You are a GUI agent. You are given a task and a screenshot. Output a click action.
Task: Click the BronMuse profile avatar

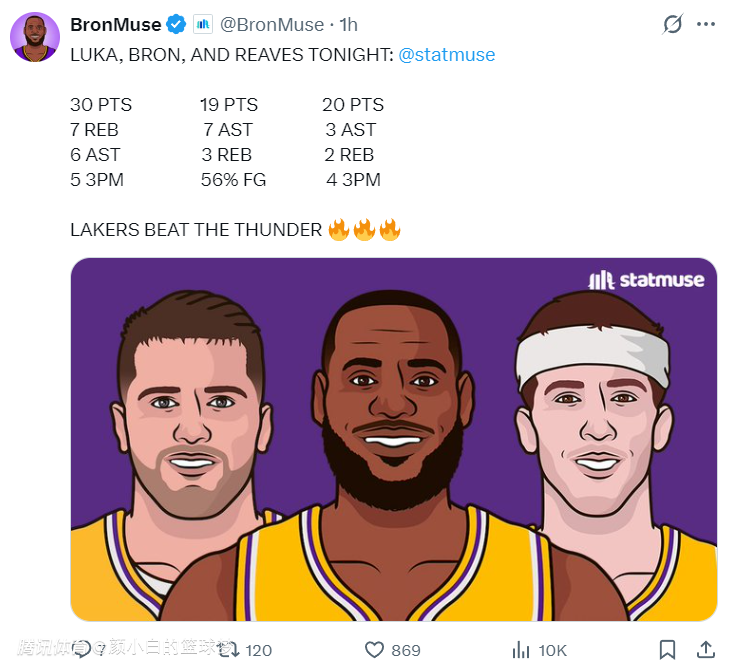35,37
